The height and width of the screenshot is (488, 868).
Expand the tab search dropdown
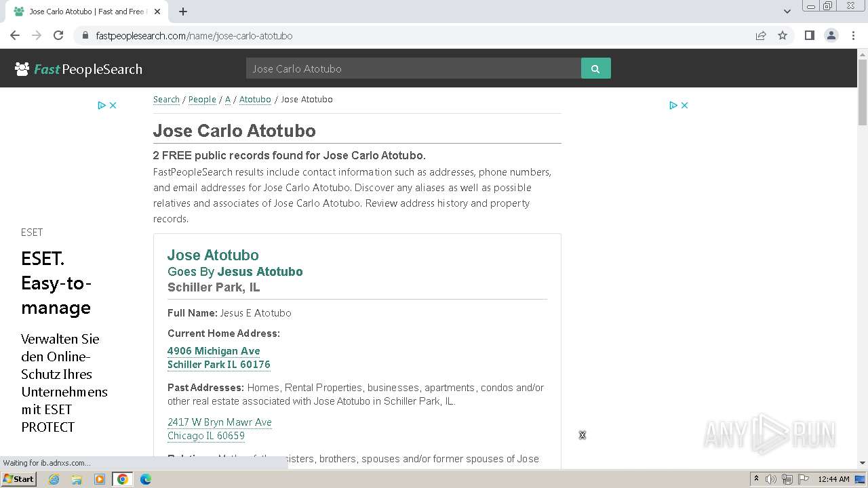[x=787, y=12]
